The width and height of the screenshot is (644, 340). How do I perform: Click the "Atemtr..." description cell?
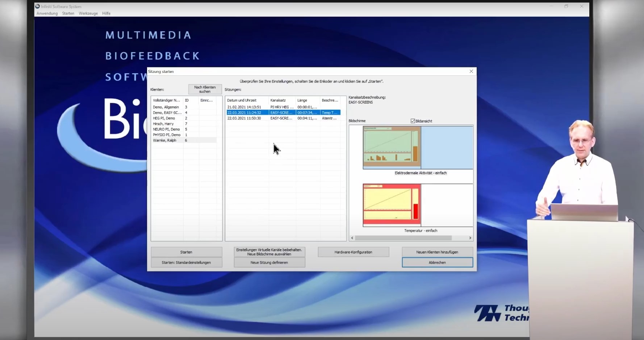coord(329,118)
